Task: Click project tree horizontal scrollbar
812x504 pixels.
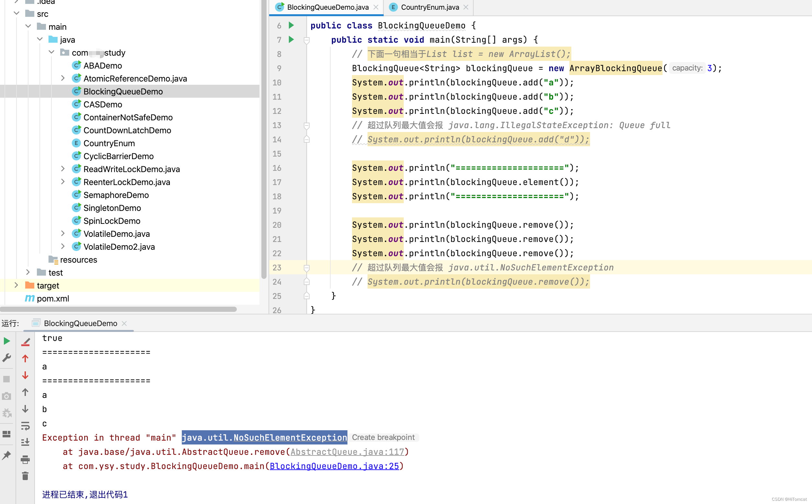Action: tap(118, 309)
